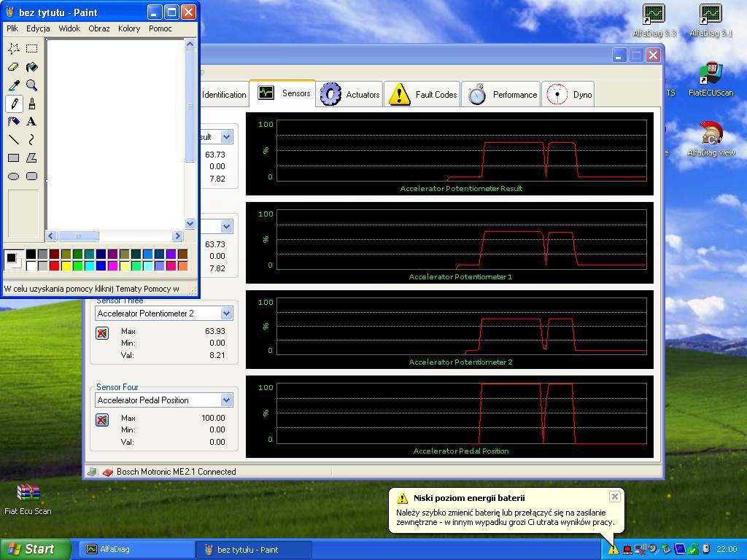Image resolution: width=747 pixels, height=560 pixels.
Task: Pick the Rounded Rectangle tool in Paint
Action: pos(32,176)
